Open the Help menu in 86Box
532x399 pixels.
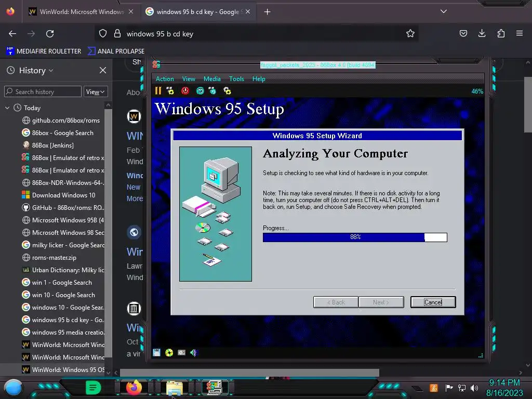click(x=259, y=79)
